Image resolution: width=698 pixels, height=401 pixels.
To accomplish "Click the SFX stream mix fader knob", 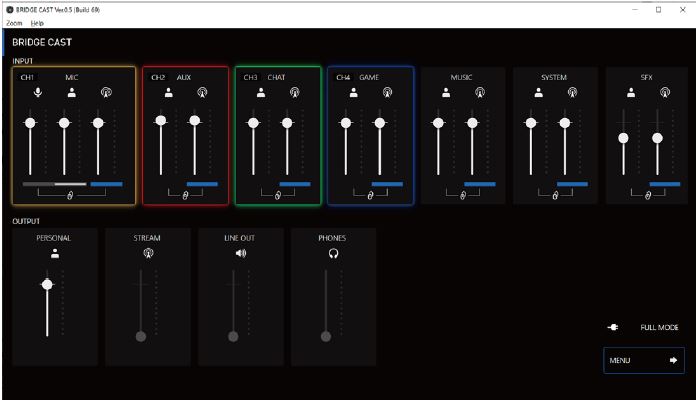I will 657,138.
